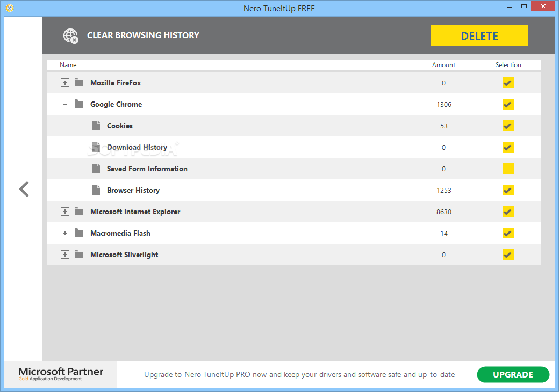
Task: Click the globe Clear Browsing History icon
Action: coord(70,36)
